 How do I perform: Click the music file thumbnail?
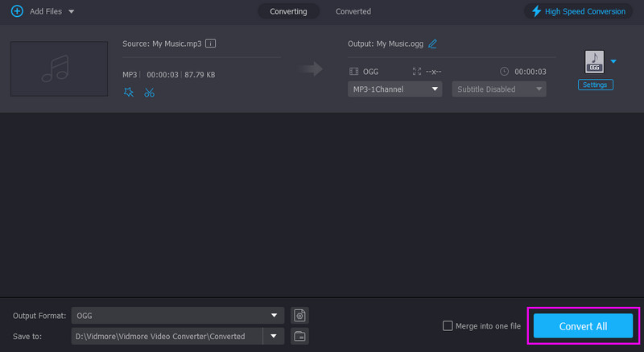[59, 68]
